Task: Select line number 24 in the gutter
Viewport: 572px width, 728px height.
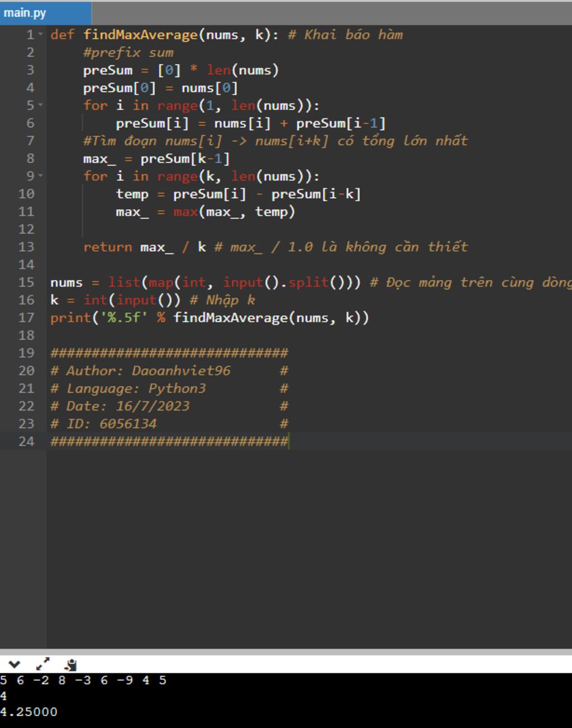Action: tap(26, 441)
